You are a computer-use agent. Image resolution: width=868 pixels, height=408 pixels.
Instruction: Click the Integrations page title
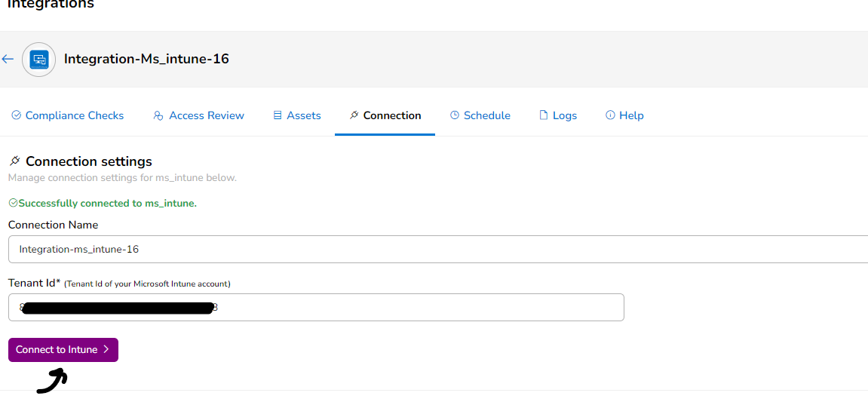51,5
